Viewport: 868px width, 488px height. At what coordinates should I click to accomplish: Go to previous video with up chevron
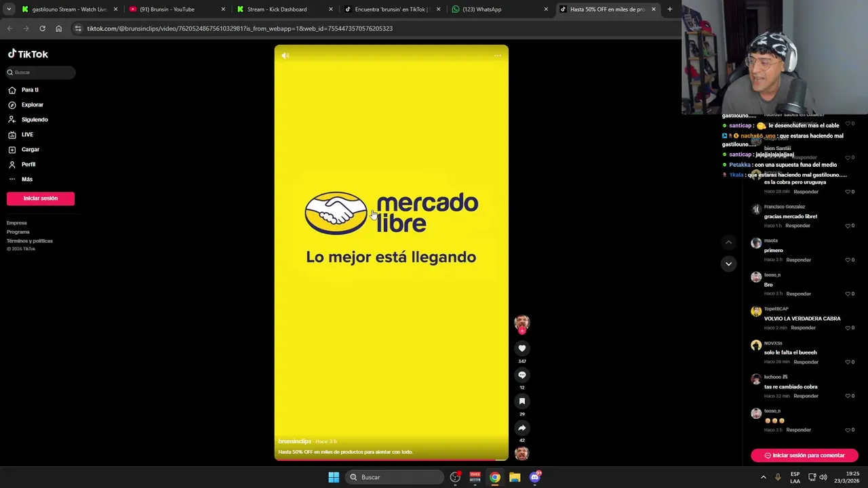click(728, 242)
